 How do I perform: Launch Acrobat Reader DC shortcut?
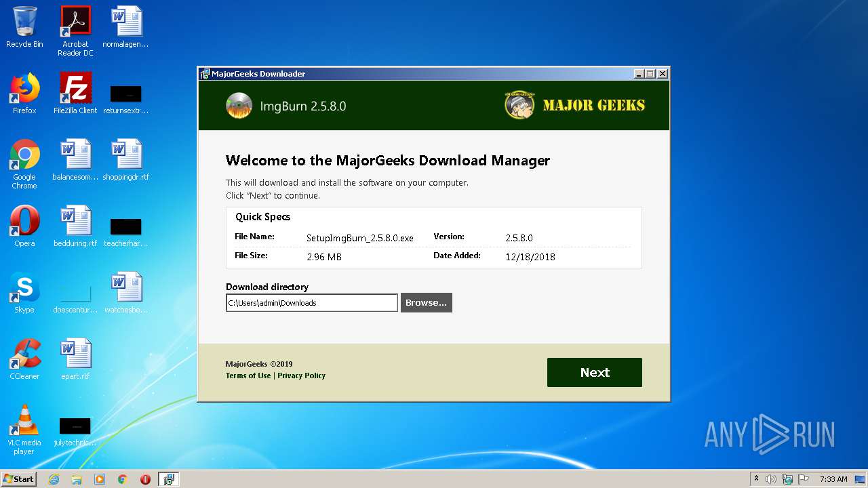(75, 30)
